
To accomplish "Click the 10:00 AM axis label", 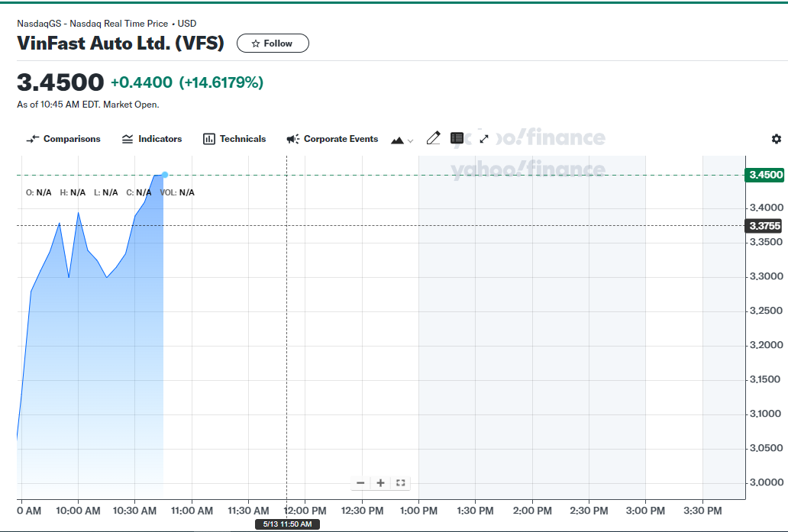I will point(78,511).
